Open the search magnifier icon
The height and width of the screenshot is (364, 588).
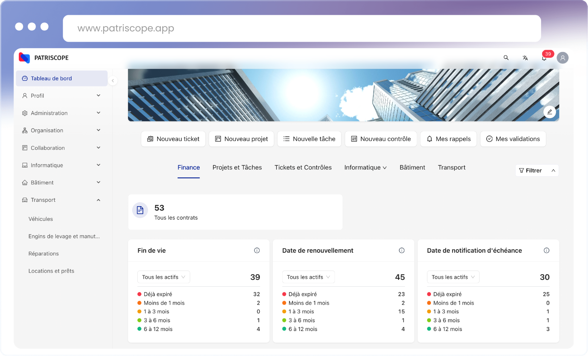506,58
